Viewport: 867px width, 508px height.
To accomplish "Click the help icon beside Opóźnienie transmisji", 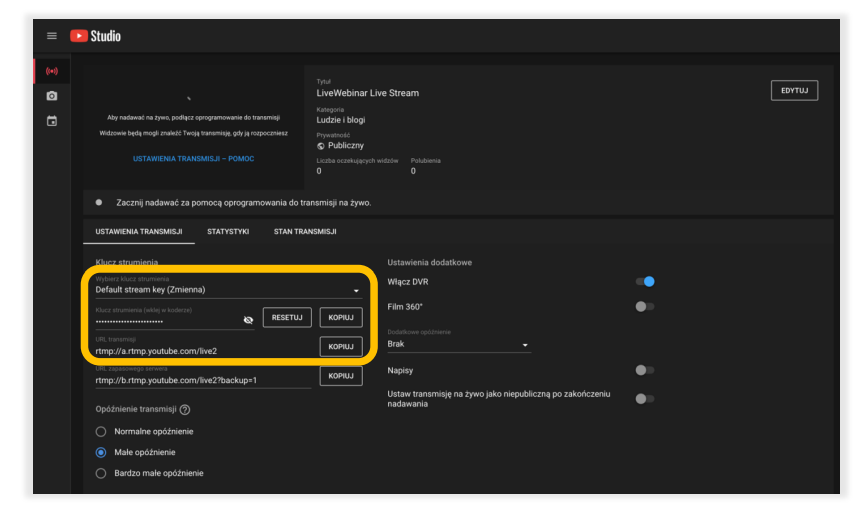I will [x=185, y=409].
